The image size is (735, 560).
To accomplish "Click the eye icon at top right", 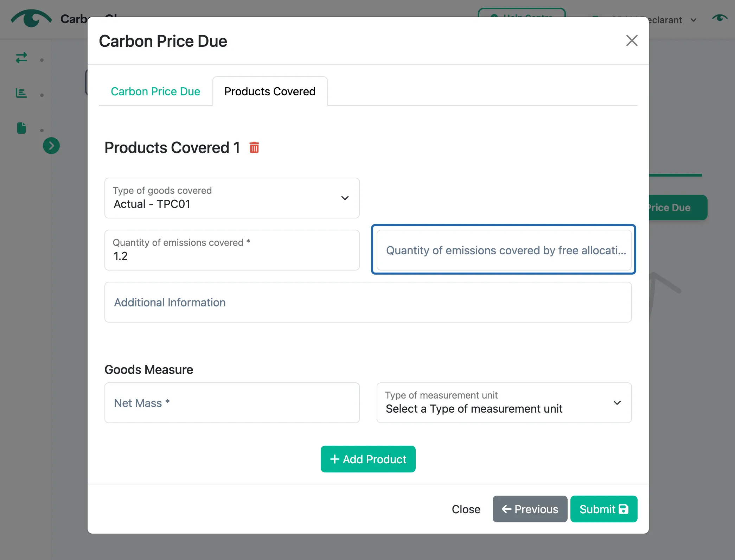I will [x=720, y=18].
